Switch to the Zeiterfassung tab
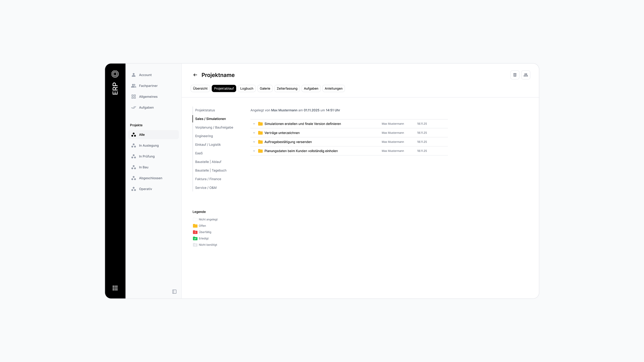 287,88
